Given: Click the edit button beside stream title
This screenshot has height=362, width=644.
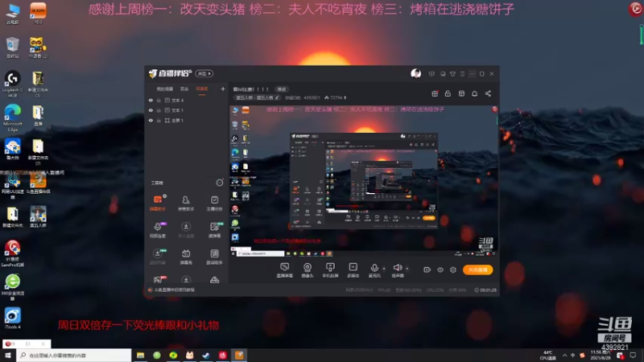Looking at the screenshot, I should [281, 89].
